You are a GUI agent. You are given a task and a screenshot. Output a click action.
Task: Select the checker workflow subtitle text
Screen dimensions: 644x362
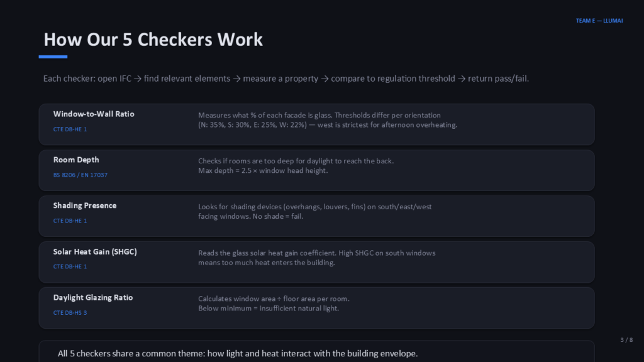pos(290,79)
